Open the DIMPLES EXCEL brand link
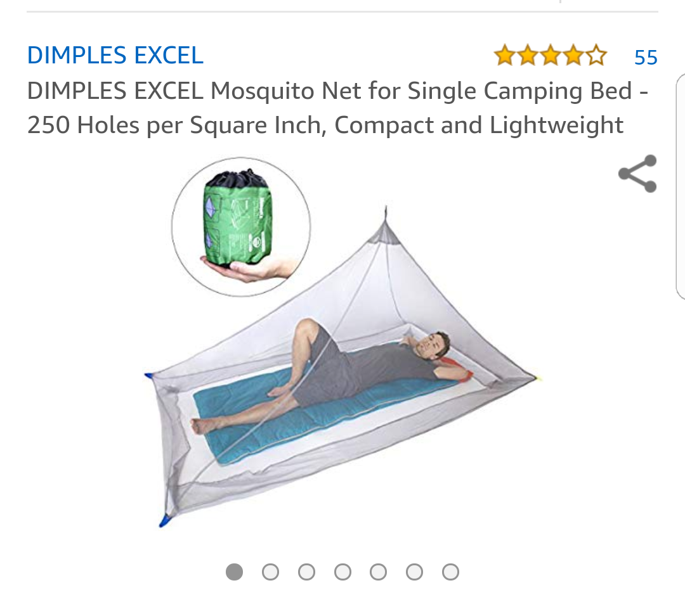685x616 pixels. 115,55
